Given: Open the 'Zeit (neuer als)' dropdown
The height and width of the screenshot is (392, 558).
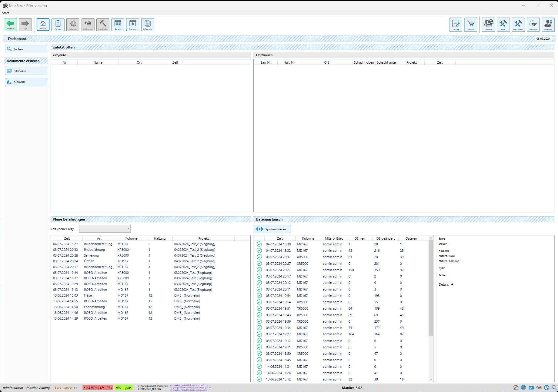Looking at the screenshot, I should 105,229.
